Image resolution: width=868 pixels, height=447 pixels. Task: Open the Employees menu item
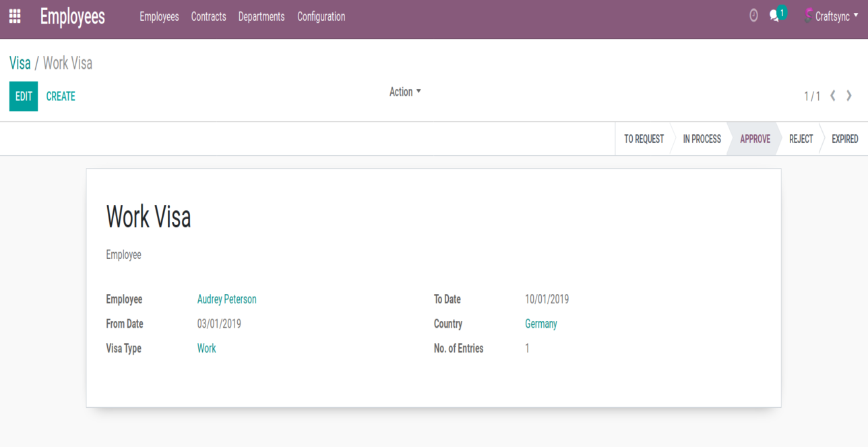[x=159, y=16]
